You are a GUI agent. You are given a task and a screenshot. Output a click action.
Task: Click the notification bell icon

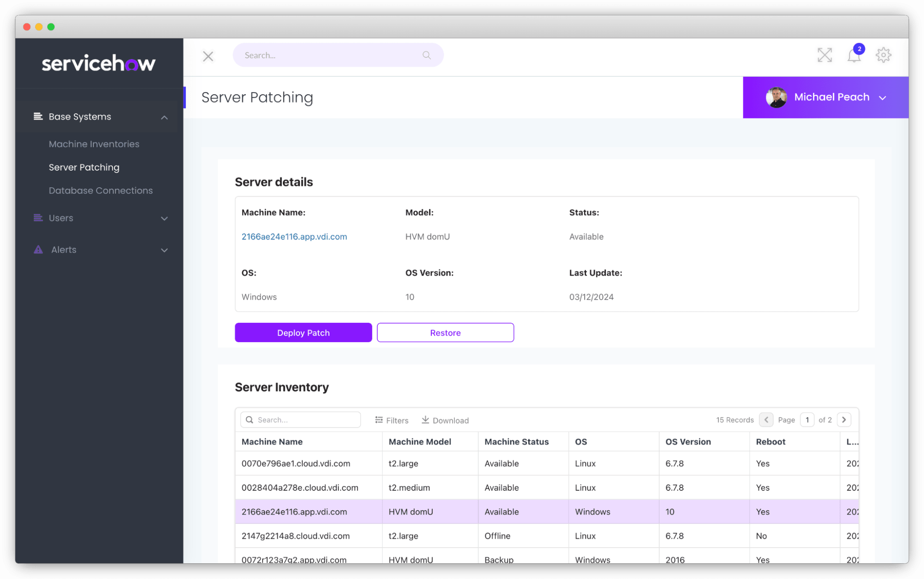click(853, 55)
